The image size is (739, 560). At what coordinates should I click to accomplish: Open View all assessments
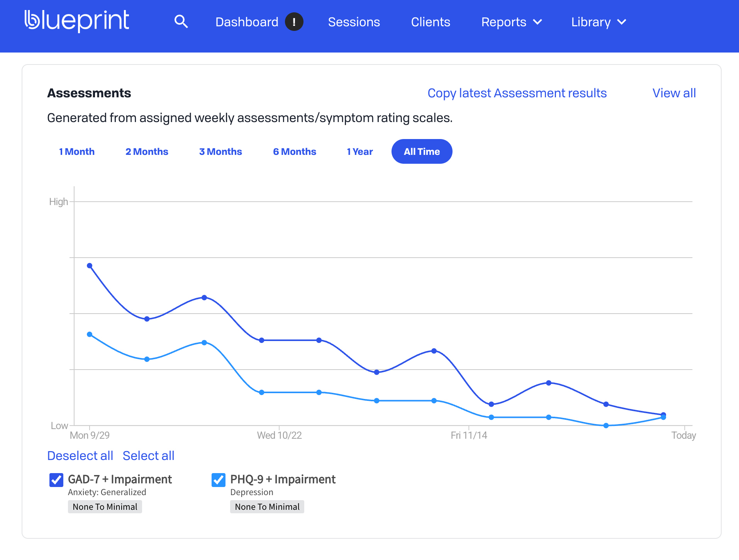(x=674, y=93)
